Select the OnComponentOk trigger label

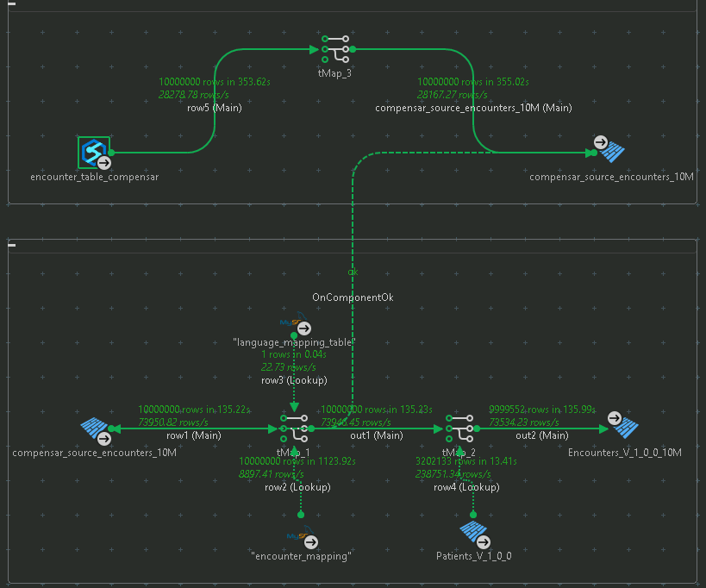[353, 297]
